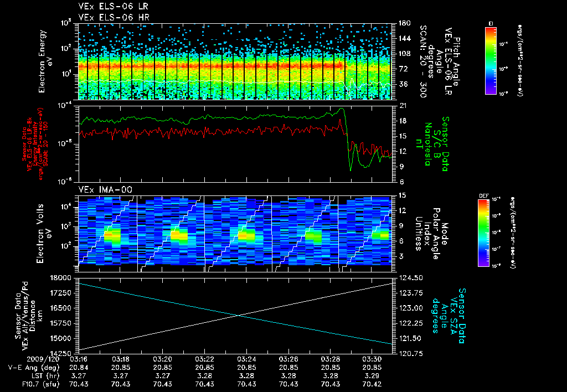
Task: Click the 03:22 time tick label
Action: (x=205, y=359)
